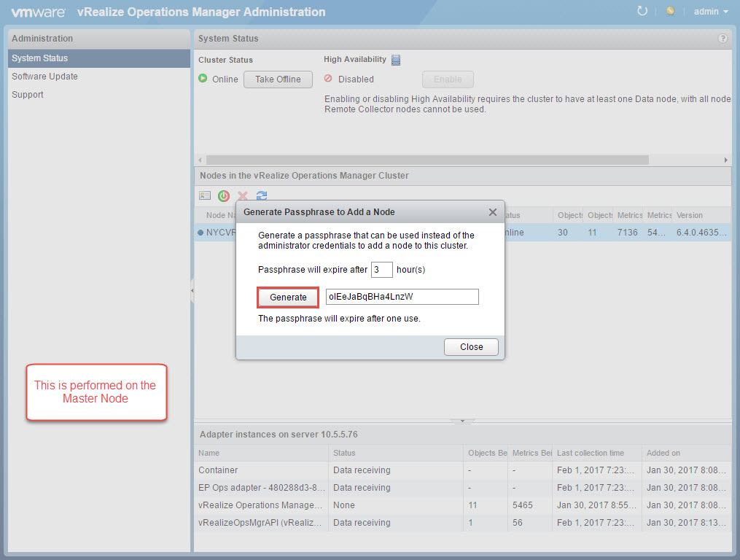This screenshot has width=740, height=560.
Task: Click the green power node icon
Action: [x=224, y=195]
